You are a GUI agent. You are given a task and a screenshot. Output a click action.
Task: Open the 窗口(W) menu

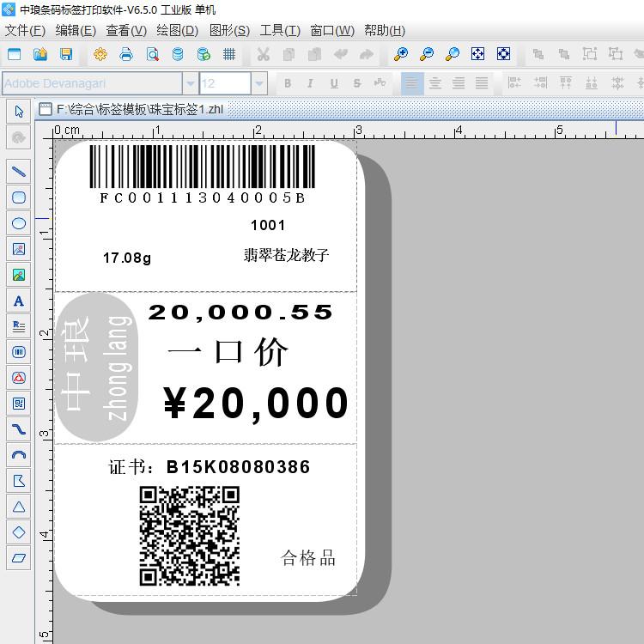(x=331, y=30)
